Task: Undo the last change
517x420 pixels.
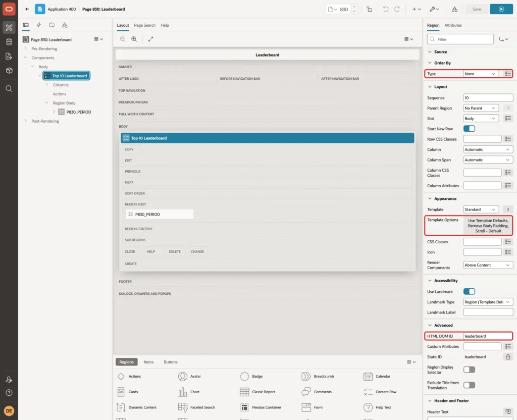Action: tap(385, 9)
